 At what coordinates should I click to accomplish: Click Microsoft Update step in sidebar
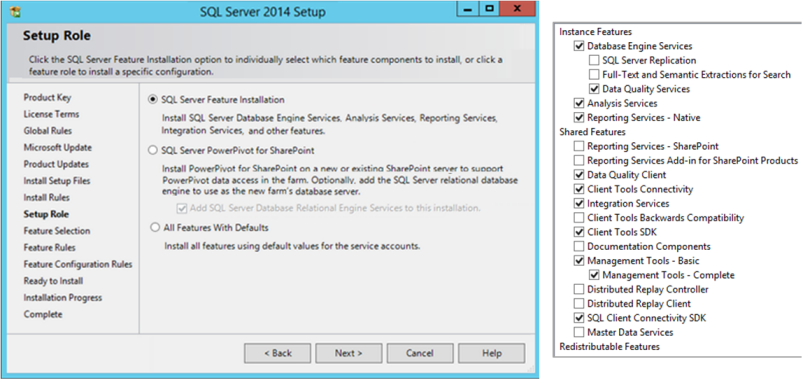point(58,147)
